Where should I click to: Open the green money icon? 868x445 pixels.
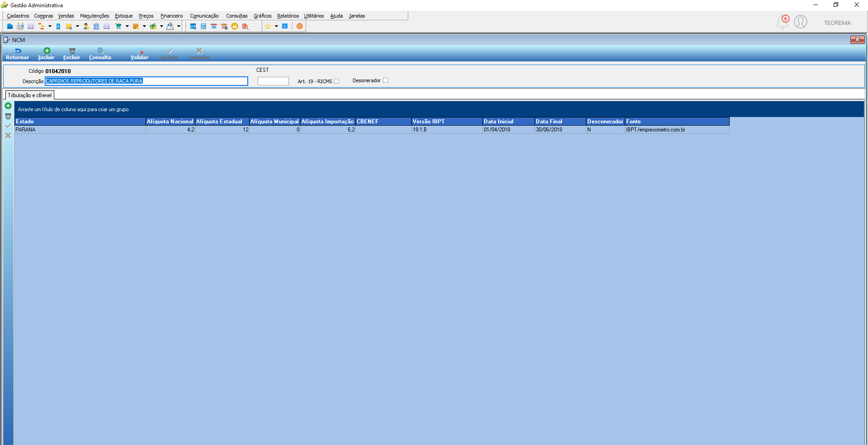pyautogui.click(x=153, y=26)
